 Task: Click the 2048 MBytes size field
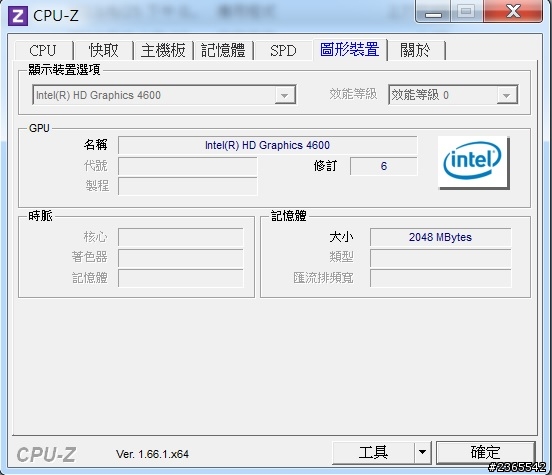(x=440, y=237)
